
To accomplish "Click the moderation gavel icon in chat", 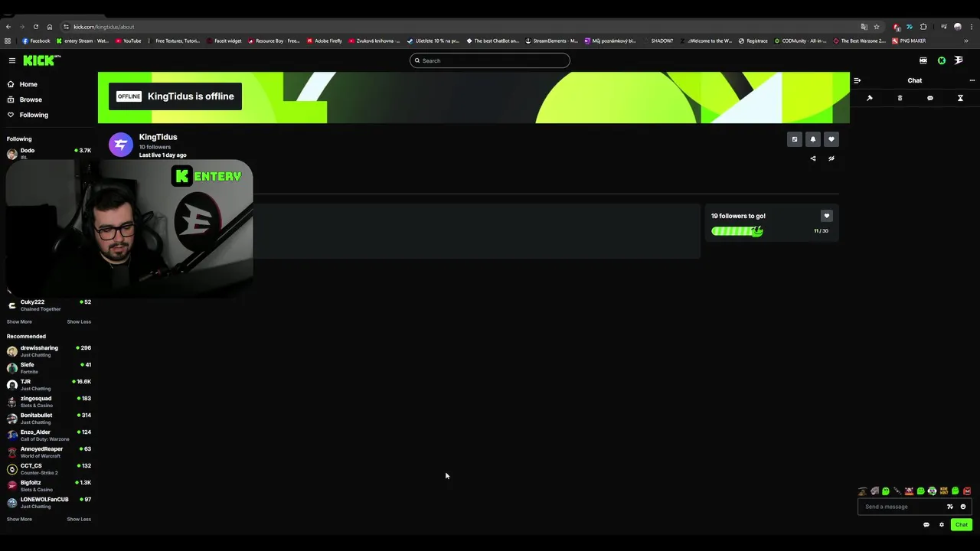I will coord(870,98).
